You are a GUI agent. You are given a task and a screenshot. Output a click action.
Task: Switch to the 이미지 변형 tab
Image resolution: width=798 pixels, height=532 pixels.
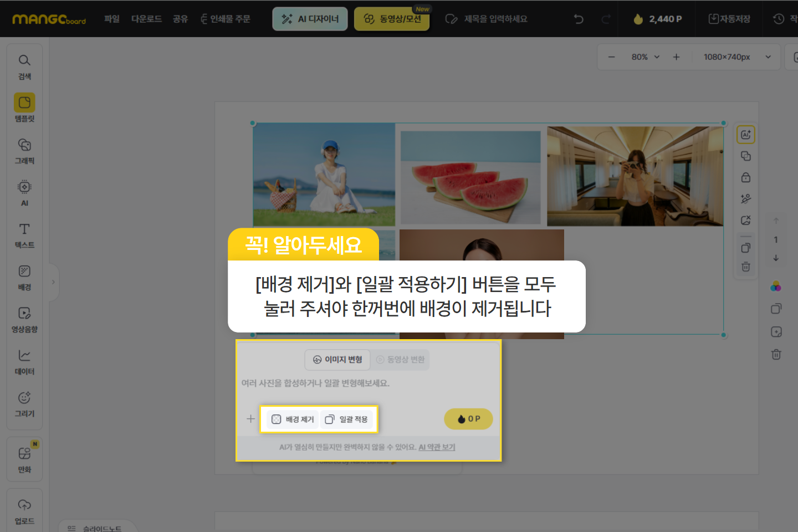click(x=337, y=360)
